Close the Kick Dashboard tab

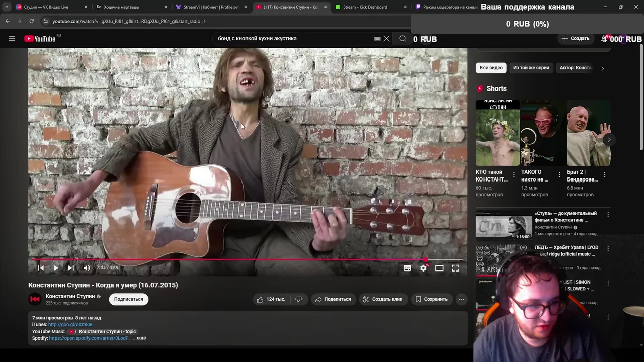pos(405,7)
